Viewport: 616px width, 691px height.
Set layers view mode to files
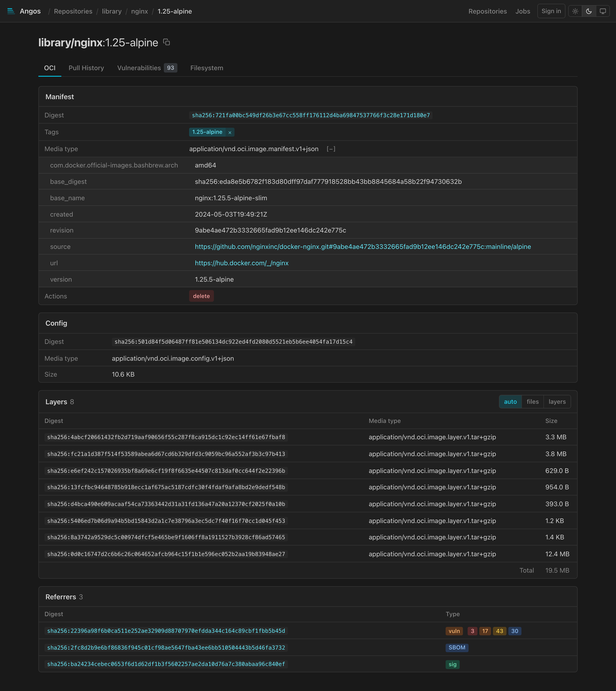(x=533, y=401)
